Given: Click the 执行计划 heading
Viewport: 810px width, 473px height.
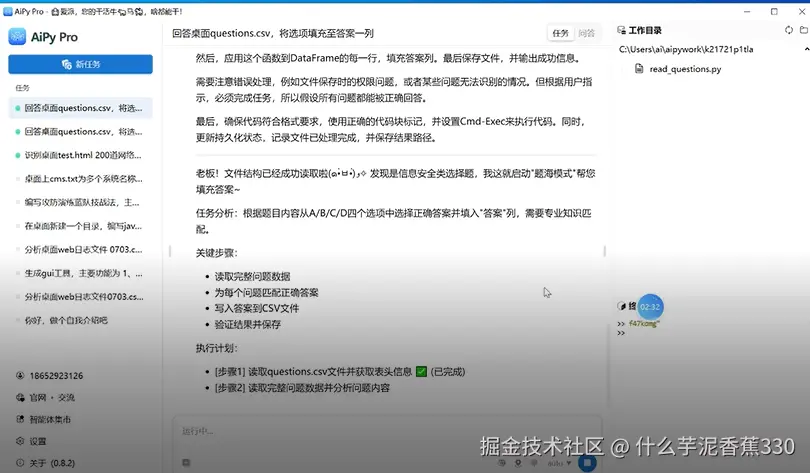Looking at the screenshot, I should [x=216, y=348].
